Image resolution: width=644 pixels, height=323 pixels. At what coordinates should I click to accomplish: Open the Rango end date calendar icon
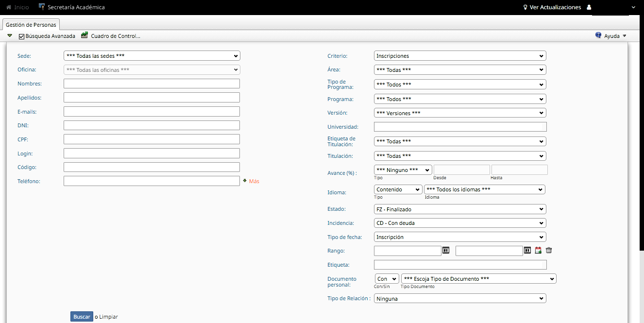[527, 250]
